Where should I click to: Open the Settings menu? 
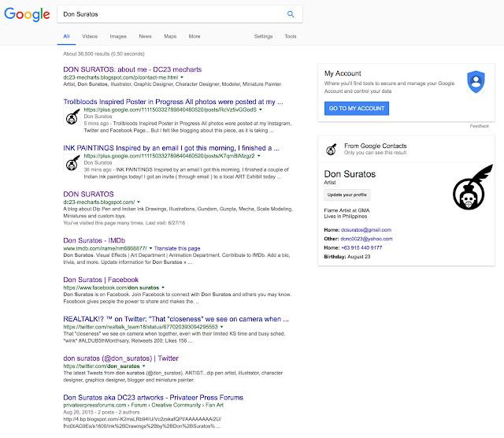point(263,36)
